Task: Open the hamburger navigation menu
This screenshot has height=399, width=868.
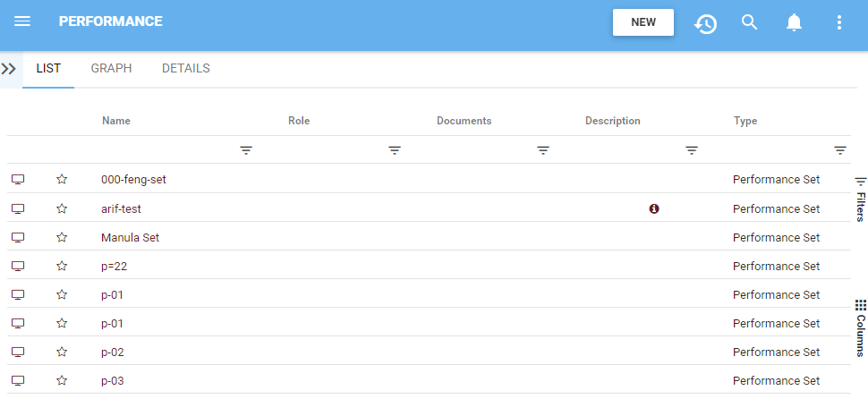Action: (22, 21)
